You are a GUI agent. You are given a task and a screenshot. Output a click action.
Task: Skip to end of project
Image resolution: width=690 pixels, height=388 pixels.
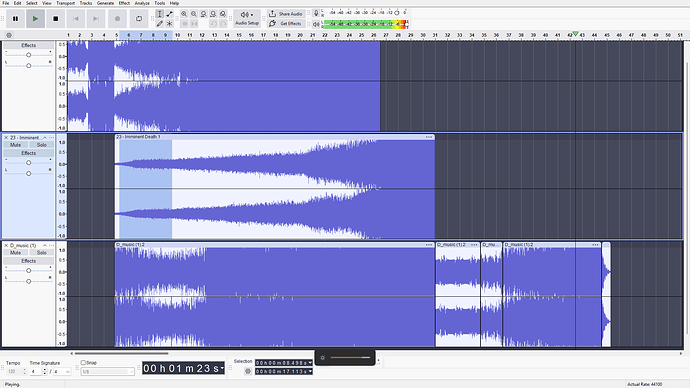pyautogui.click(x=95, y=18)
